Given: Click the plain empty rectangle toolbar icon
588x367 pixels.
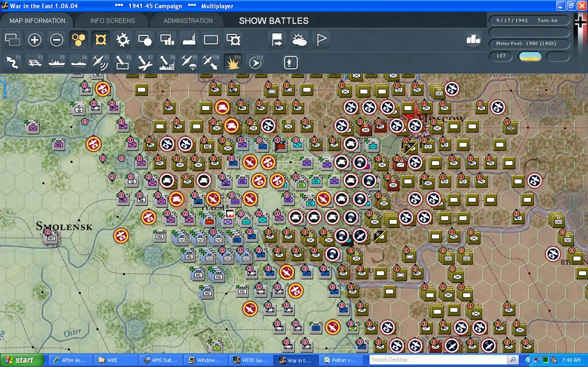Looking at the screenshot, I should (211, 40).
